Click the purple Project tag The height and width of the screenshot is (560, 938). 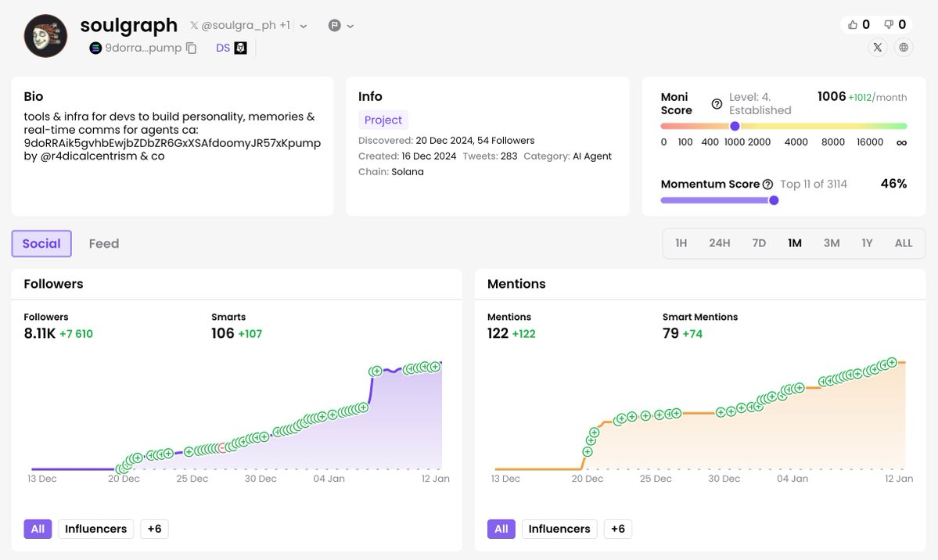pyautogui.click(x=383, y=120)
